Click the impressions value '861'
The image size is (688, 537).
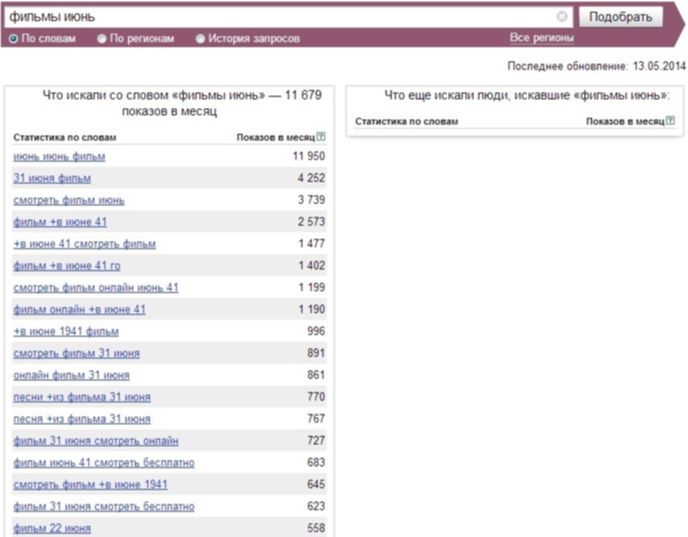pyautogui.click(x=316, y=375)
